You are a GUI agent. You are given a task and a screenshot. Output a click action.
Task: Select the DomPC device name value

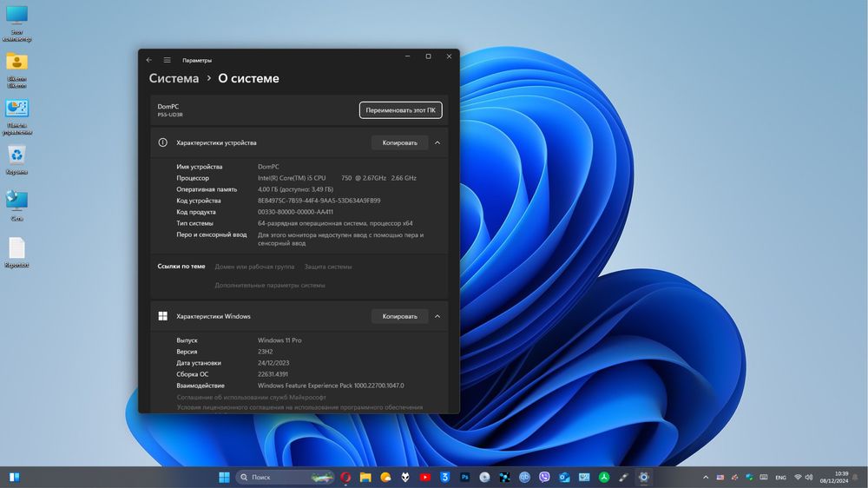coord(268,166)
